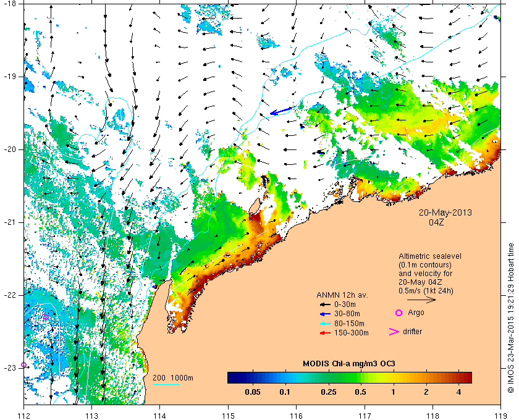
Task: Click the cyan 80-150m legend arrow
Action: [x=325, y=324]
